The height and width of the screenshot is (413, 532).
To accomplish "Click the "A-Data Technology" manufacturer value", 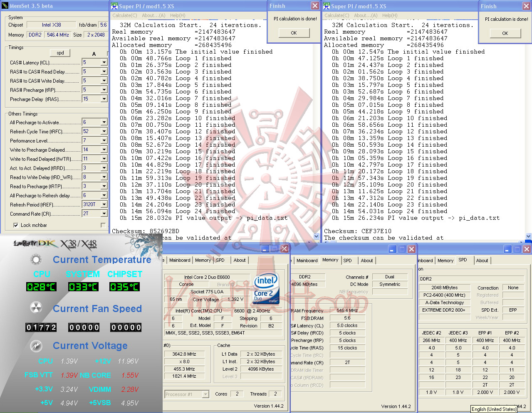I will point(444,302).
